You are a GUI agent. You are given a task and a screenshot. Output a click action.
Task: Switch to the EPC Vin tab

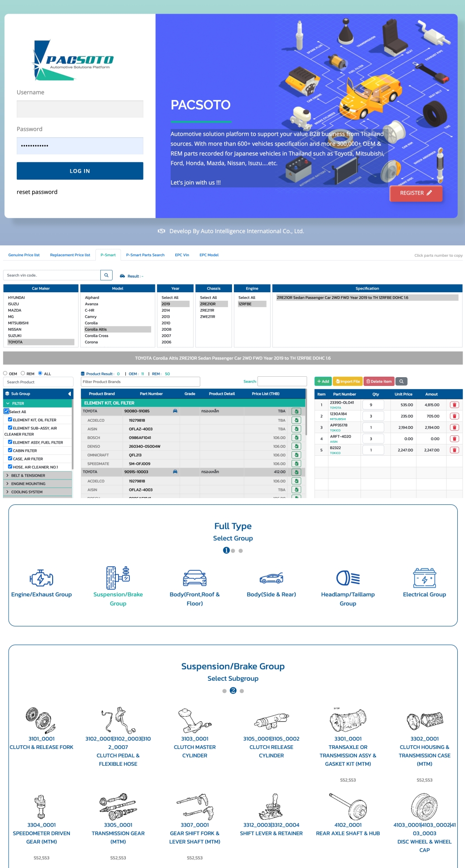click(182, 255)
